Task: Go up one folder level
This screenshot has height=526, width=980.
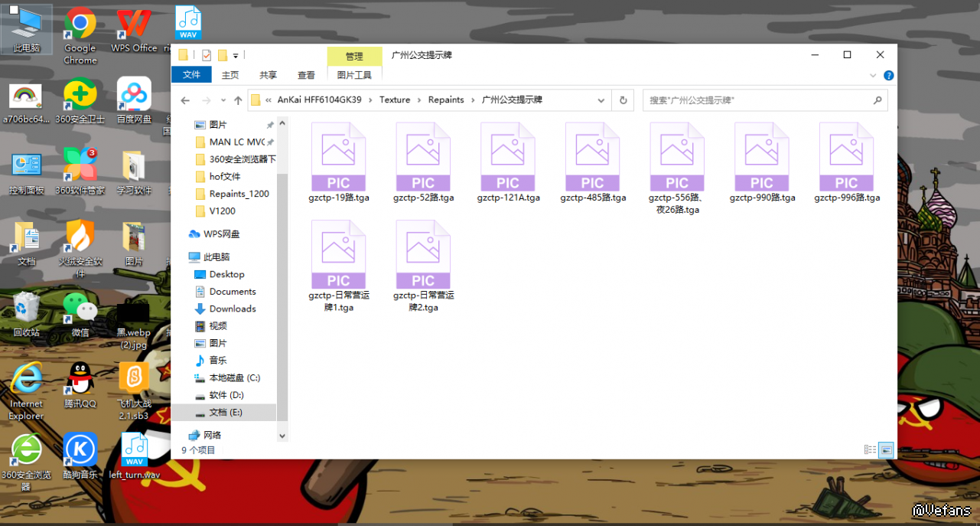Action: click(238, 100)
